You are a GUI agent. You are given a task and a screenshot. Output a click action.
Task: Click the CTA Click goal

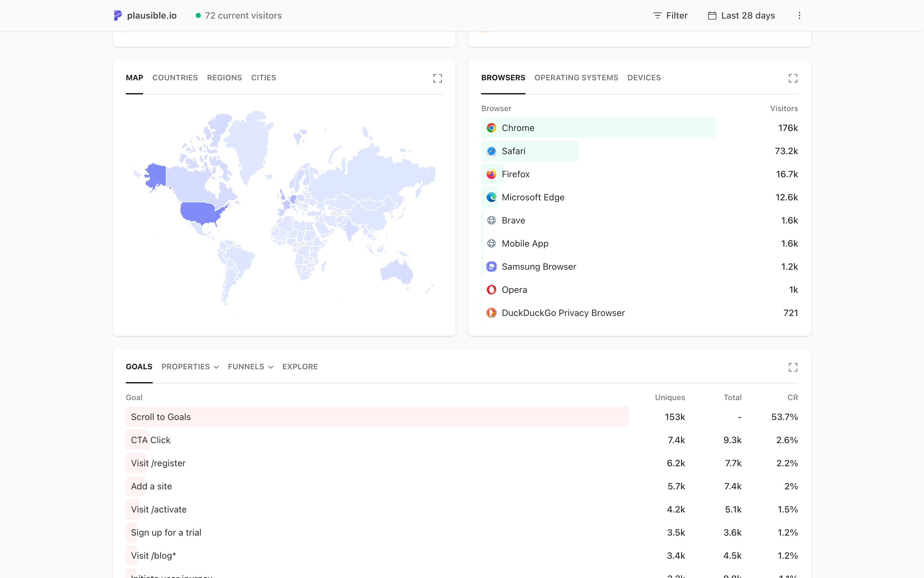[150, 440]
